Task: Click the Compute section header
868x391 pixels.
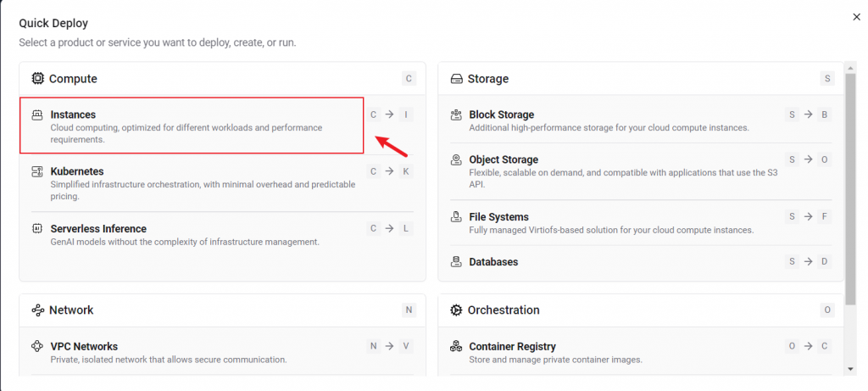Action: [x=73, y=79]
